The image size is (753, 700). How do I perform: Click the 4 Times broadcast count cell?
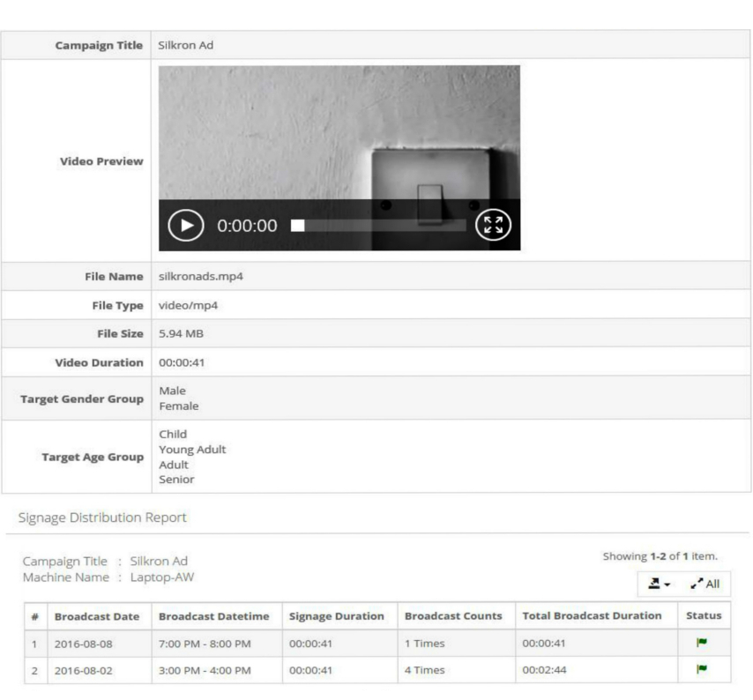tap(424, 670)
